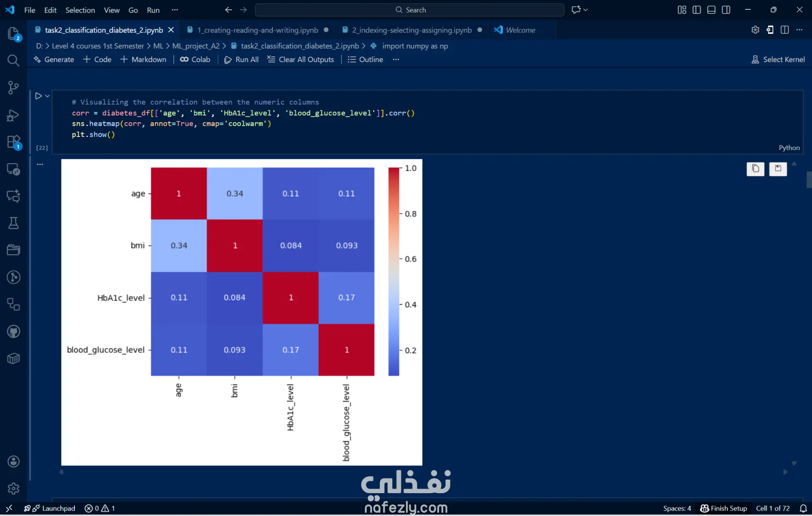Switch to 2_indexing-selecting-assigning.ipynb tab
The image size is (812, 516).
point(411,30)
